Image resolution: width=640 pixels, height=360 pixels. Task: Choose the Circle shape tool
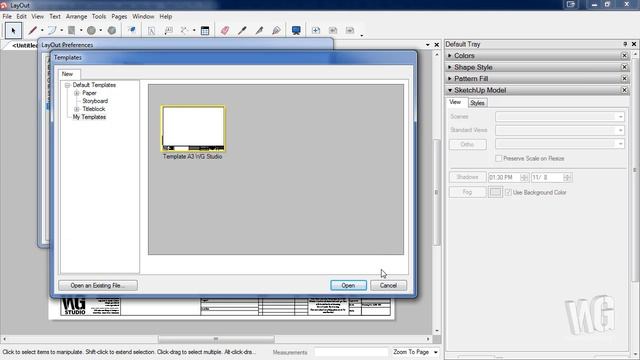(91, 31)
